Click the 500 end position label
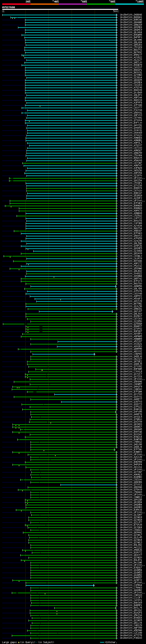Screen dimensions: 146x644 tap(115, 11)
